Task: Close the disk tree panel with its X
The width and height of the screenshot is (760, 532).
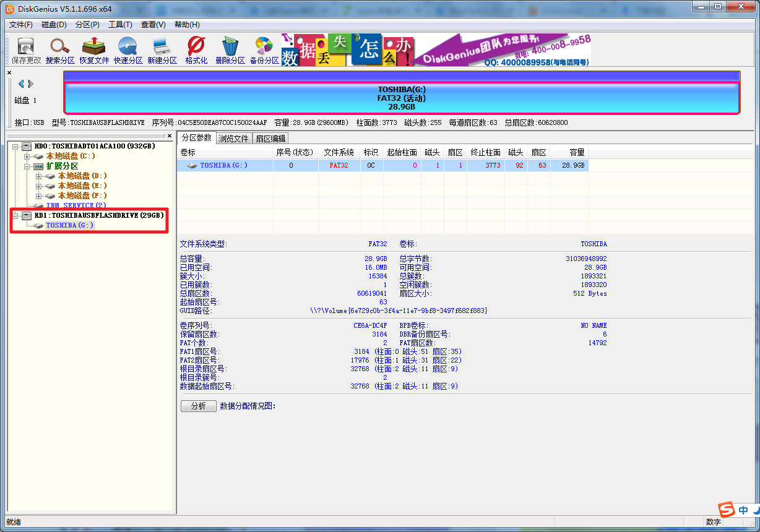Action: coord(170,135)
